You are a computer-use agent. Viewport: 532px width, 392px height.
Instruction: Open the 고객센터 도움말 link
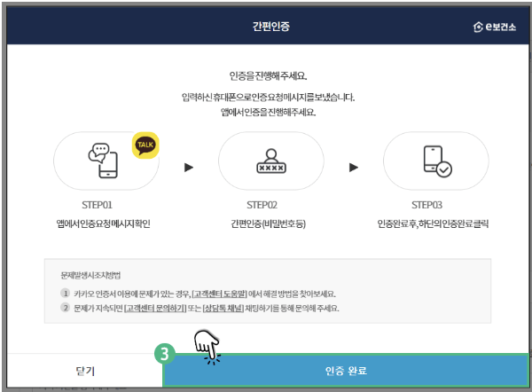(x=220, y=294)
